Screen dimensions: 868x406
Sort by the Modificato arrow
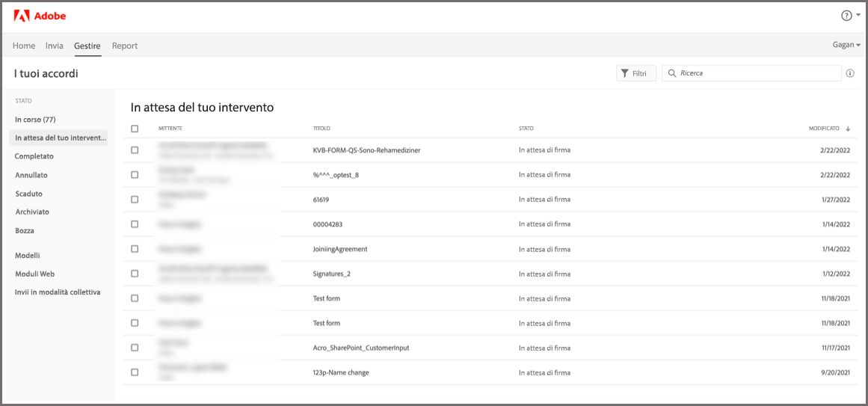(x=848, y=129)
